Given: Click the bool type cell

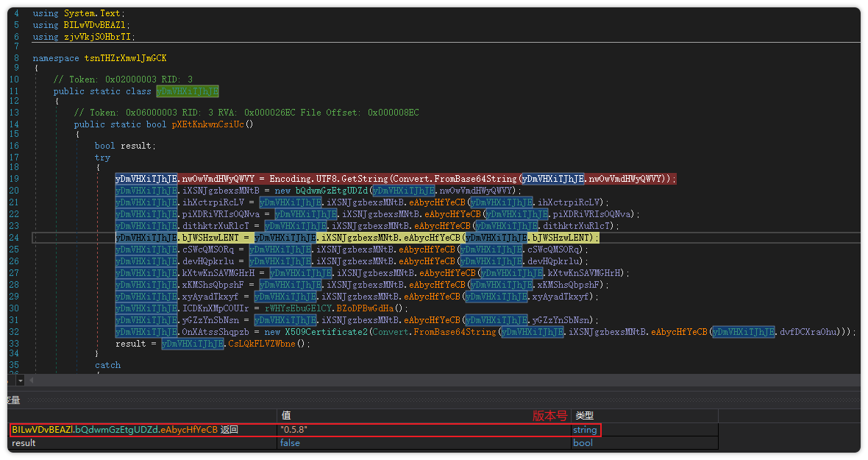Looking at the screenshot, I should [x=583, y=443].
